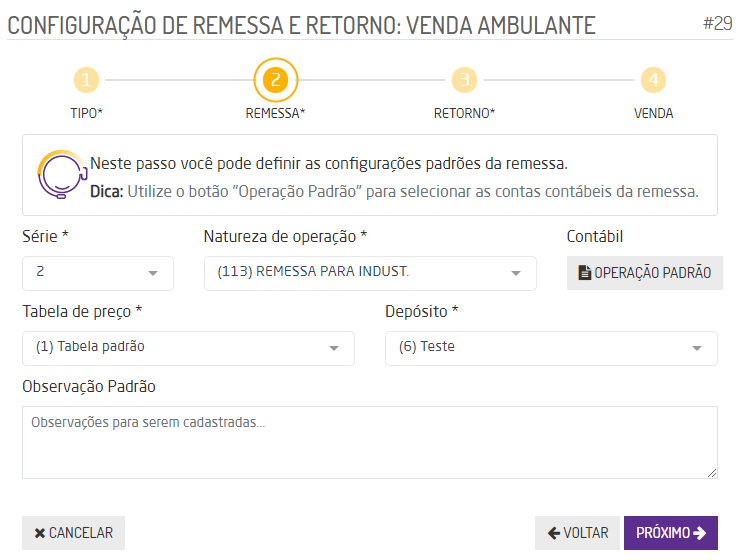This screenshot has height=560, width=740.
Task: Click the Observação Padrão text area
Action: coord(370,442)
